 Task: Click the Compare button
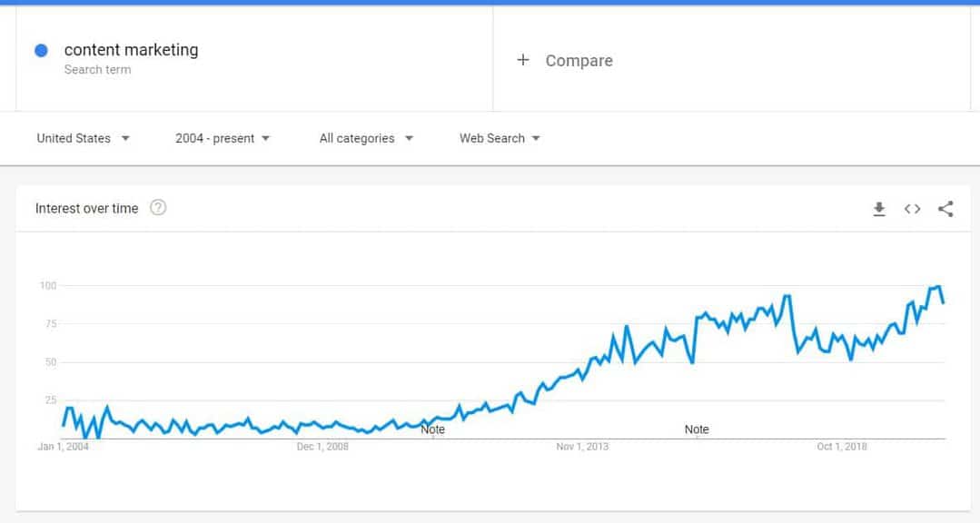tap(579, 61)
